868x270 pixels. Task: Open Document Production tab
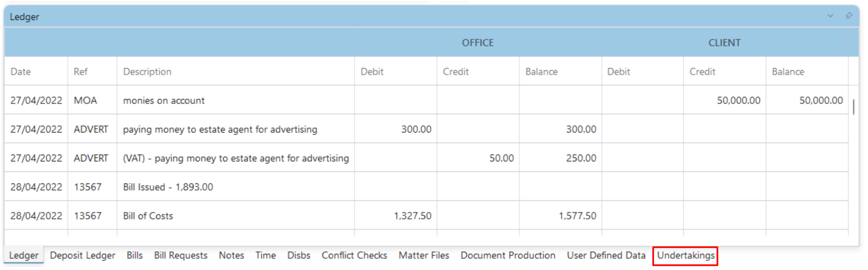pos(508,255)
